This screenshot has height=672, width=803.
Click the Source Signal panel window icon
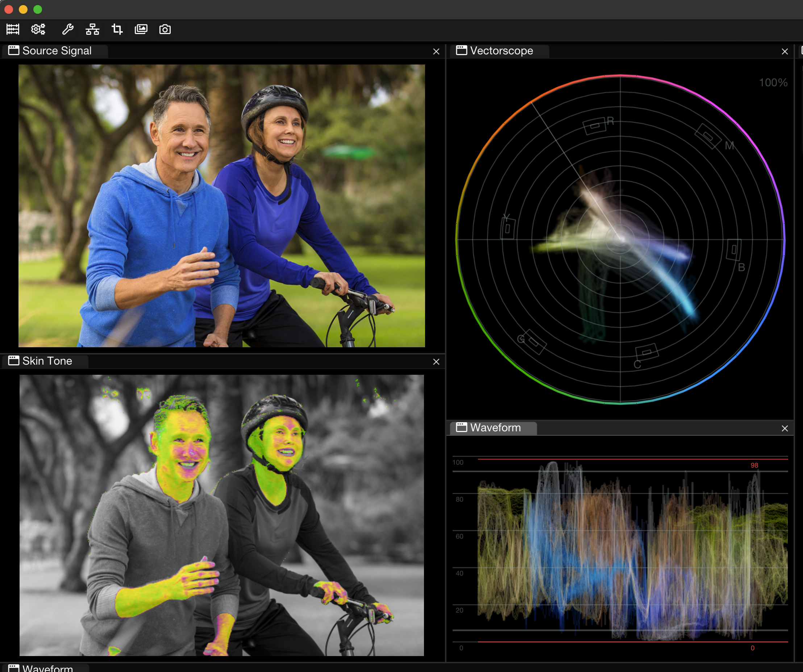pos(14,50)
